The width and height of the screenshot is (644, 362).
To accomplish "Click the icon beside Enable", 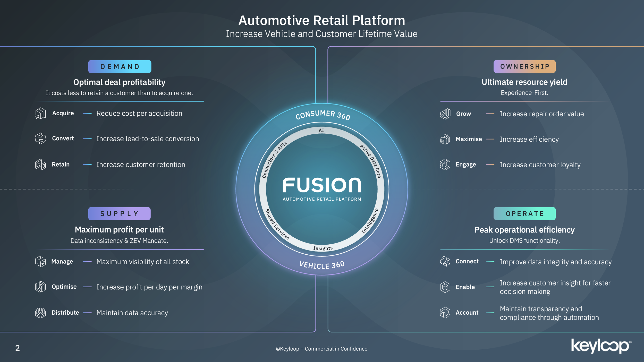I will click(445, 287).
